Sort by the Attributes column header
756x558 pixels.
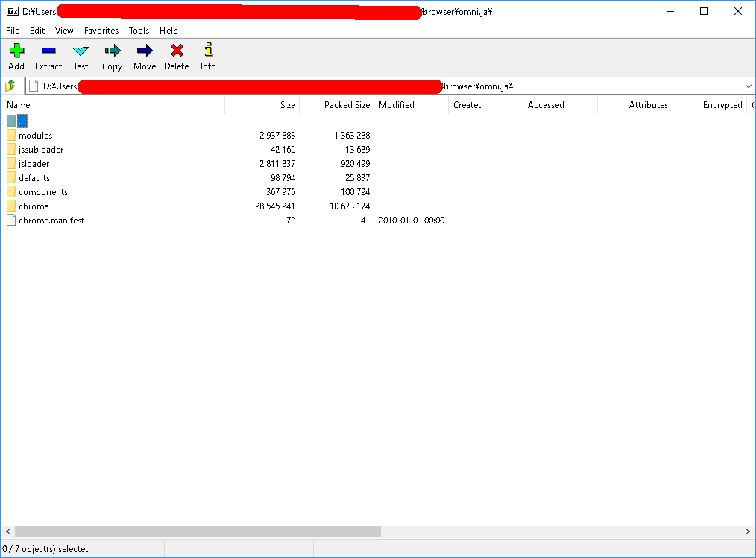[x=634, y=105]
